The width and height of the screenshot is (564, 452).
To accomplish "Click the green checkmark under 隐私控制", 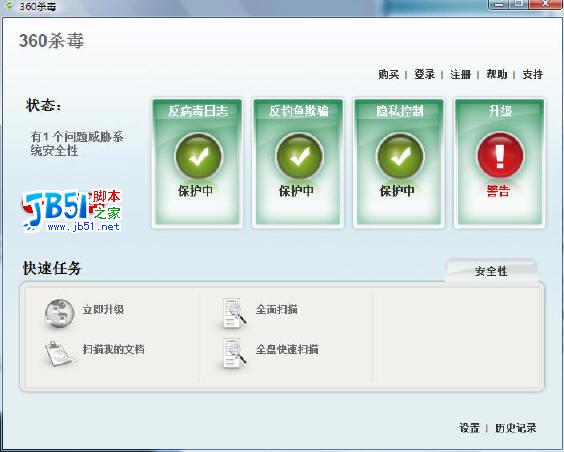I will 400,156.
